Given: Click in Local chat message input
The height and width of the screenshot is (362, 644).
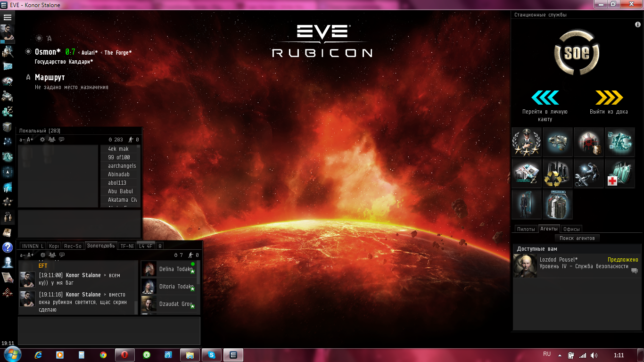Looking at the screenshot, I should pos(79,223).
